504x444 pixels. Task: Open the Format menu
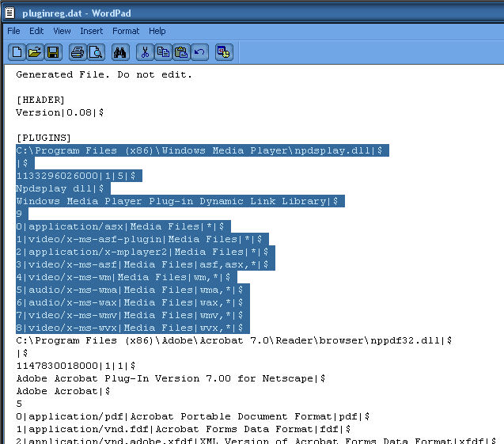[x=126, y=31]
